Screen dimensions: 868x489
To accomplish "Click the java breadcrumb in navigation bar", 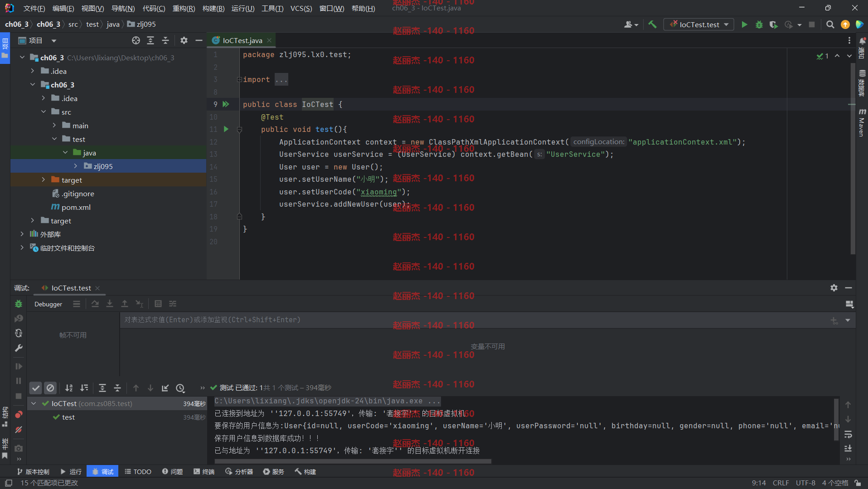I will tap(113, 24).
